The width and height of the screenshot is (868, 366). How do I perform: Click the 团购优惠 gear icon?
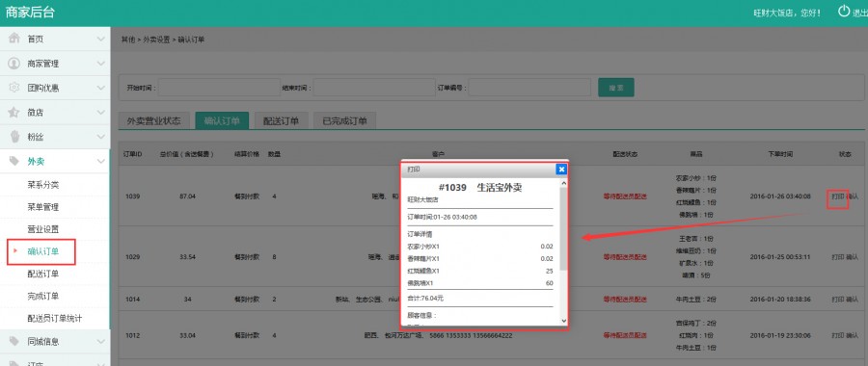click(14, 88)
